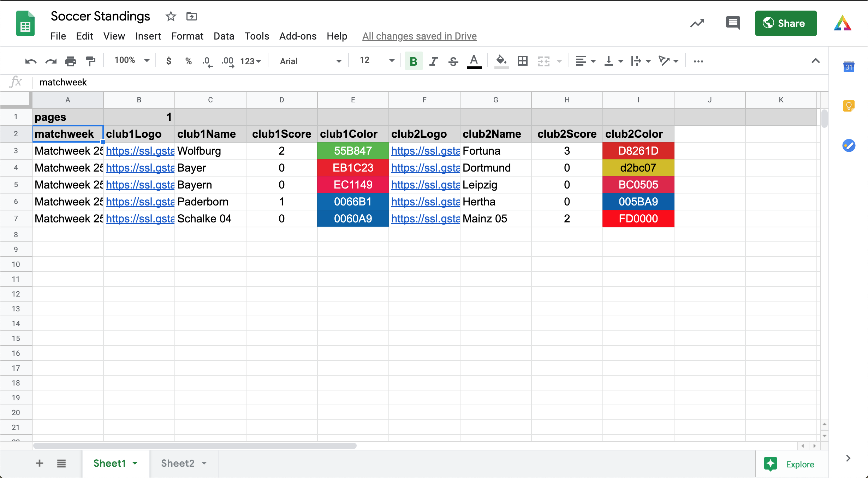Apply currency format with dollar icon
The image size is (868, 478).
169,61
